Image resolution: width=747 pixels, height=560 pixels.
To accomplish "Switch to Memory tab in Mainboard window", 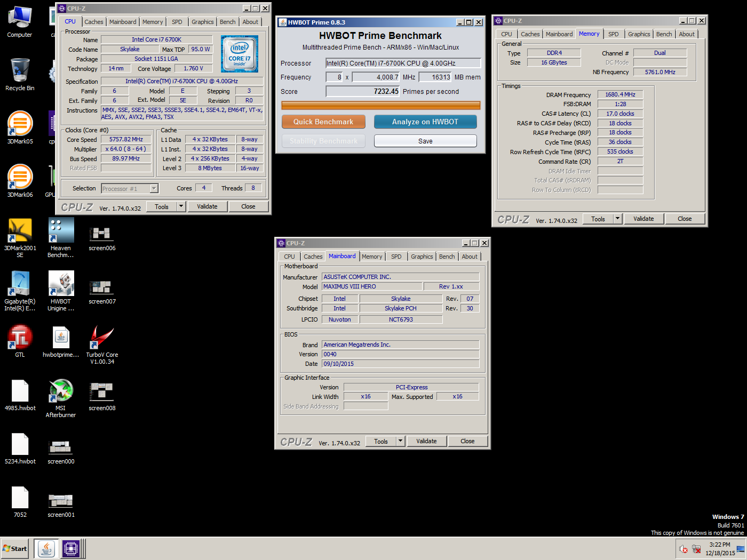I will coord(372,257).
